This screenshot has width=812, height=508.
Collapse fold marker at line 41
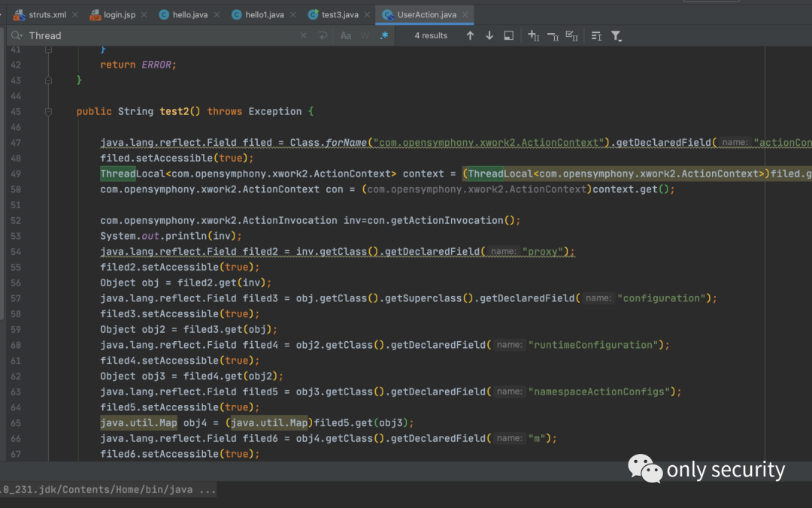(x=48, y=49)
